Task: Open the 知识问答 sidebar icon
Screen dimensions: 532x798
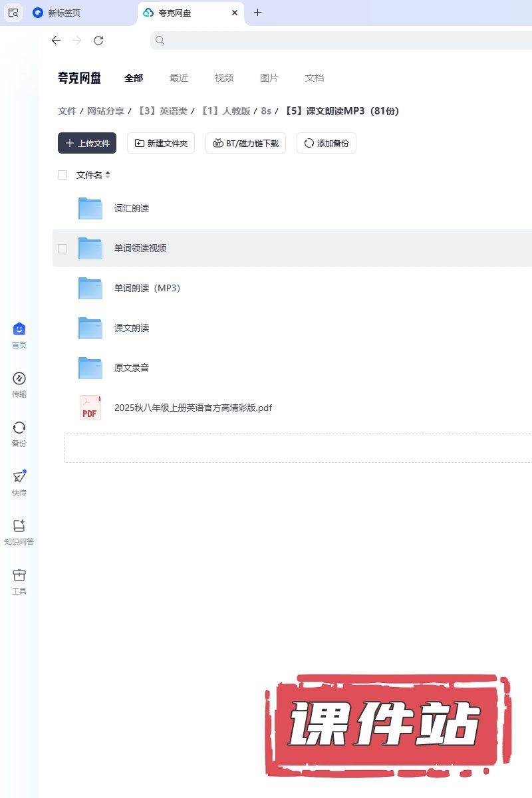Action: (x=19, y=526)
